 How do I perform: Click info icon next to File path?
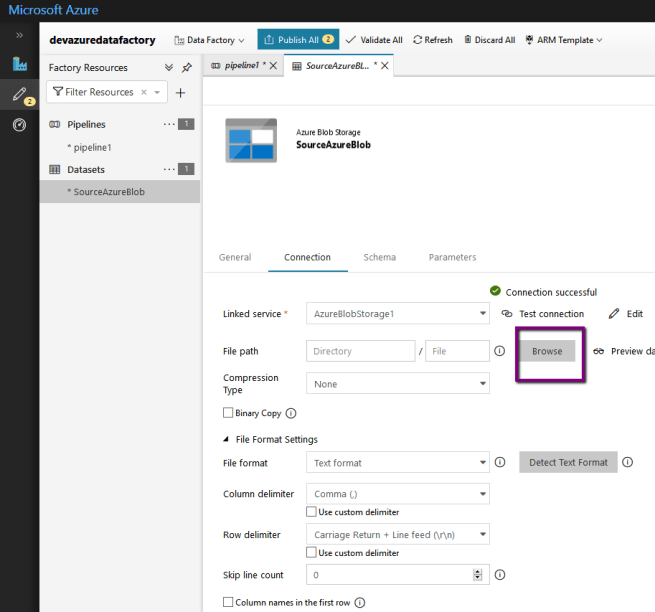pos(499,351)
